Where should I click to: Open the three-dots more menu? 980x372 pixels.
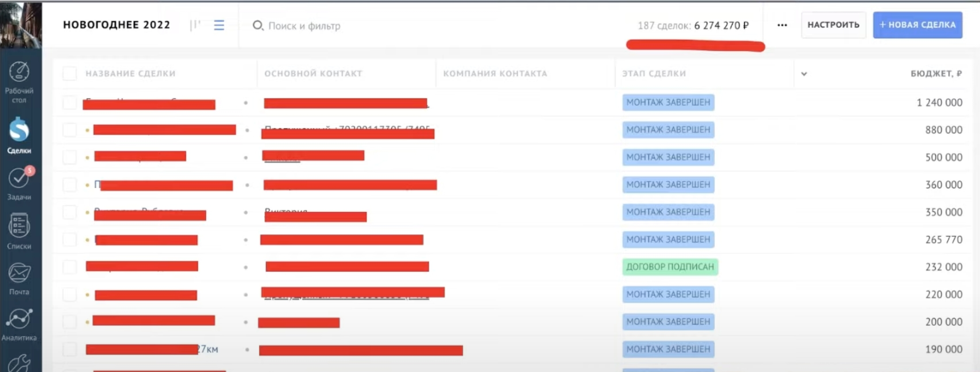click(782, 25)
